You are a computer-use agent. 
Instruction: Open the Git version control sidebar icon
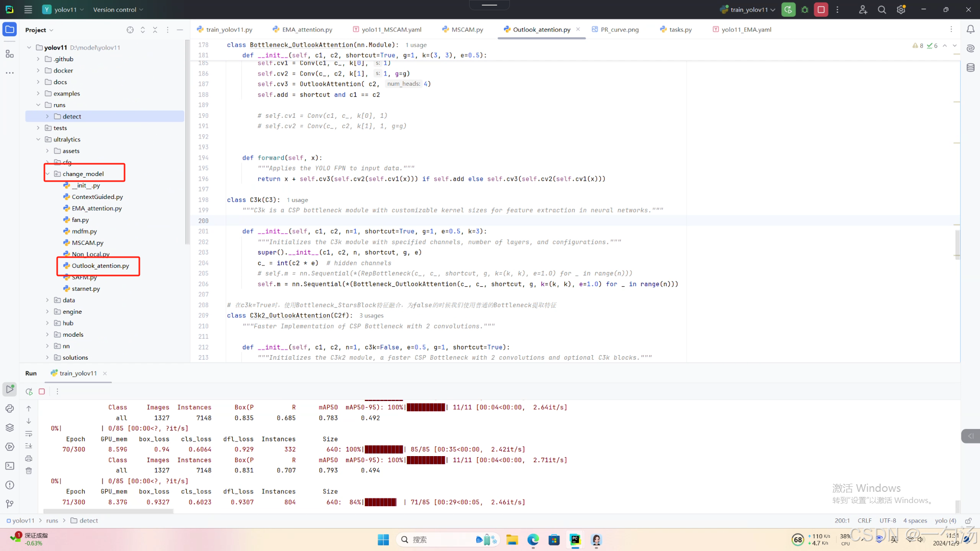click(10, 504)
